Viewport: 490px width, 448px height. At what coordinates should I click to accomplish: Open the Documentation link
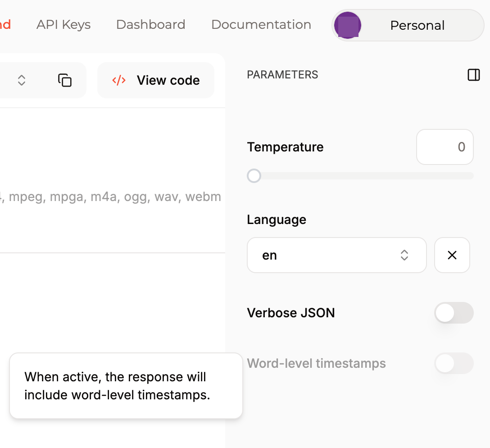(261, 24)
